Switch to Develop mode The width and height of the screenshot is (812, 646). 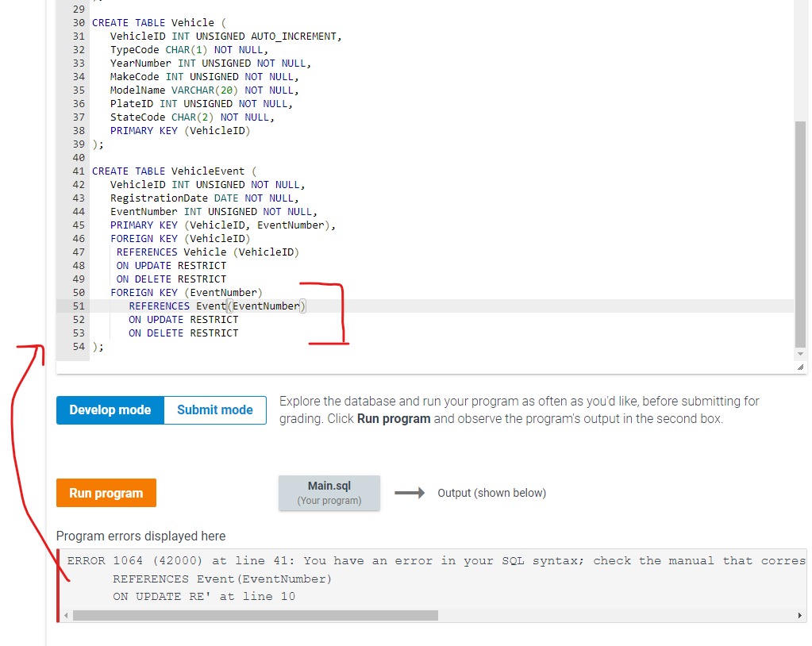pyautogui.click(x=110, y=410)
